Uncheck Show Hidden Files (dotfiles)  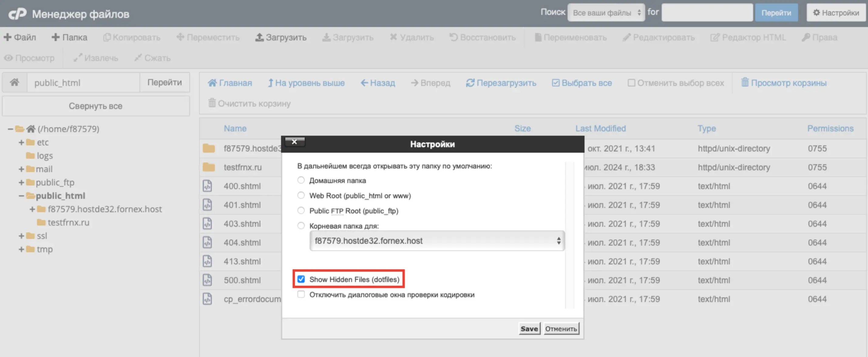pyautogui.click(x=301, y=279)
